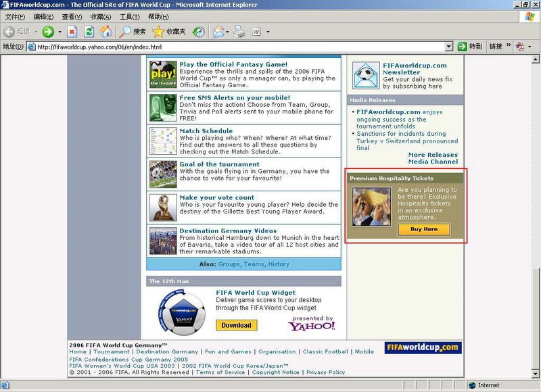The height and width of the screenshot is (392, 541).
Task: Click the green Forward arrow icon
Action: (x=48, y=32)
